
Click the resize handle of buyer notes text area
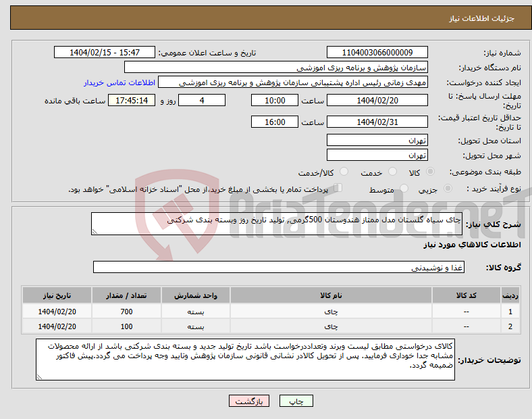pos(39,376)
